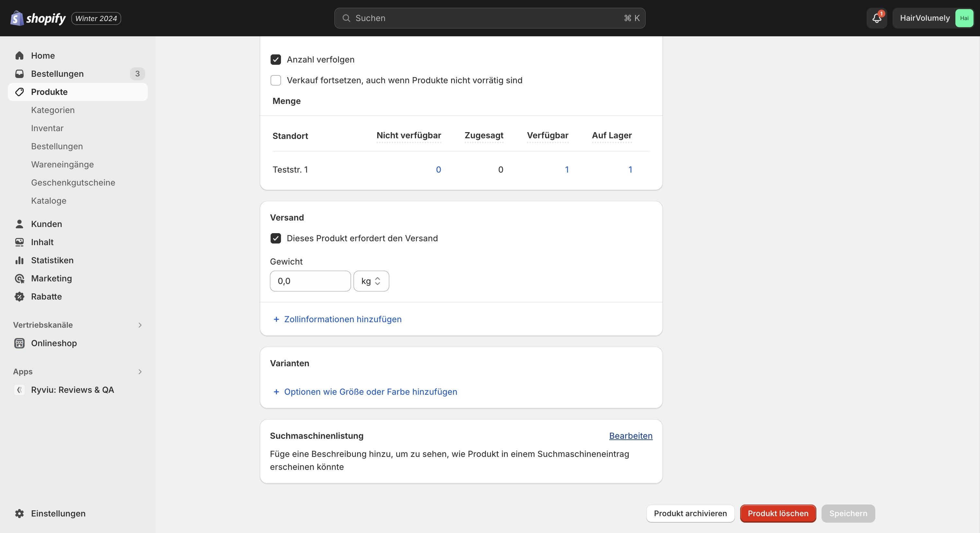Enable Verkauf fortsetzen when out of stock
Screen dimensions: 980x533
pyautogui.click(x=276, y=80)
